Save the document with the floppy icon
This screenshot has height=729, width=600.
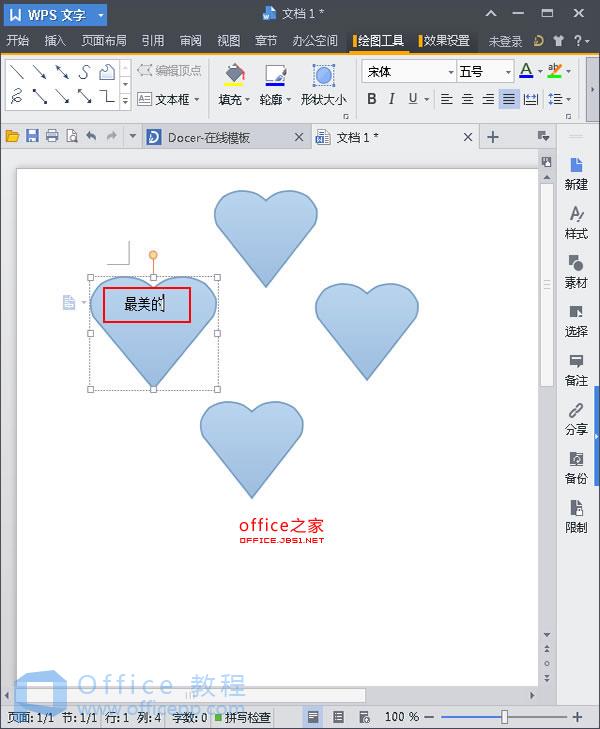point(32,136)
